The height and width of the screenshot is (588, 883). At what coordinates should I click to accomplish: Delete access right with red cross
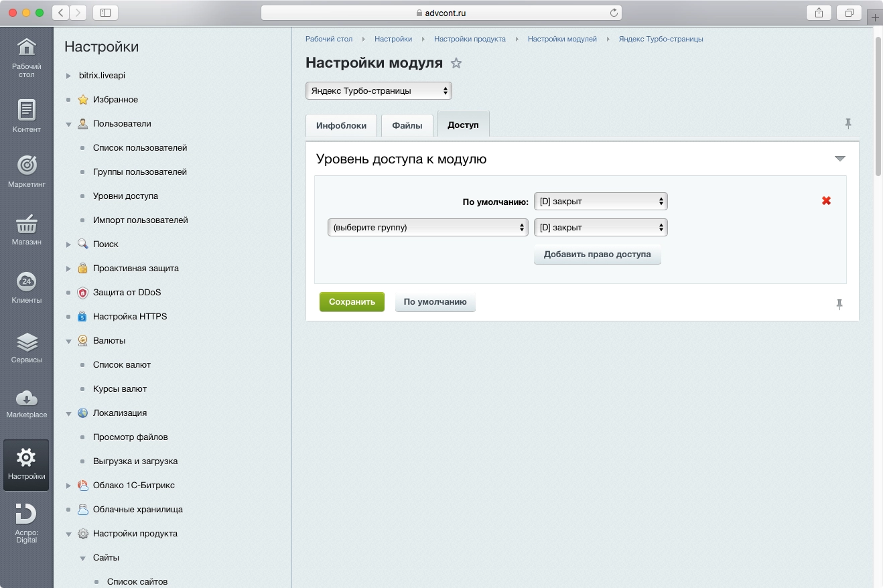(826, 200)
